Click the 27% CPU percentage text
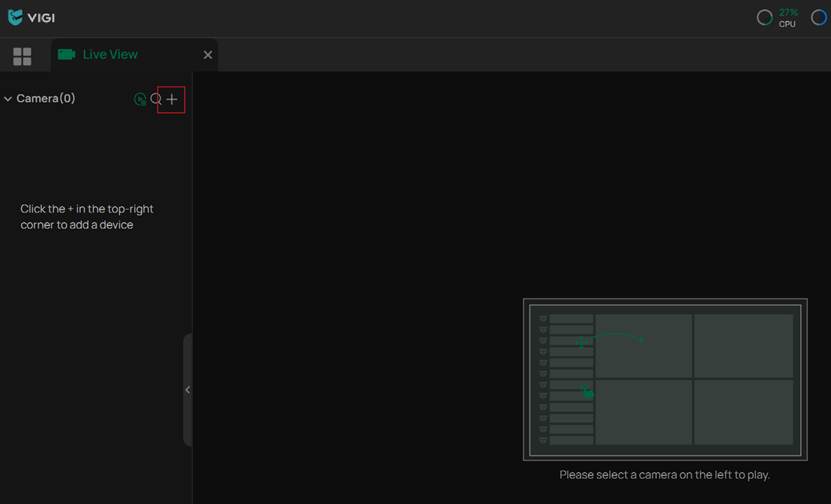This screenshot has width=831, height=504. (788, 13)
